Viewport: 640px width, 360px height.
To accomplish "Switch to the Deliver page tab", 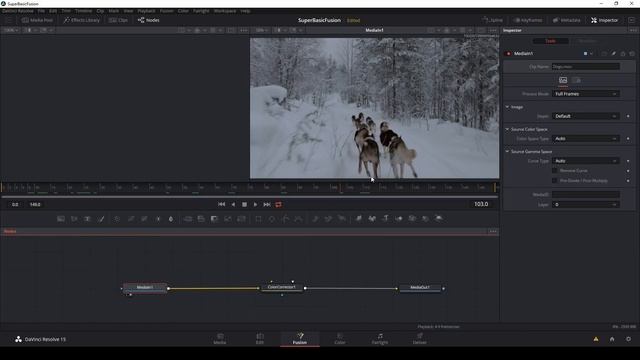I will click(x=420, y=338).
